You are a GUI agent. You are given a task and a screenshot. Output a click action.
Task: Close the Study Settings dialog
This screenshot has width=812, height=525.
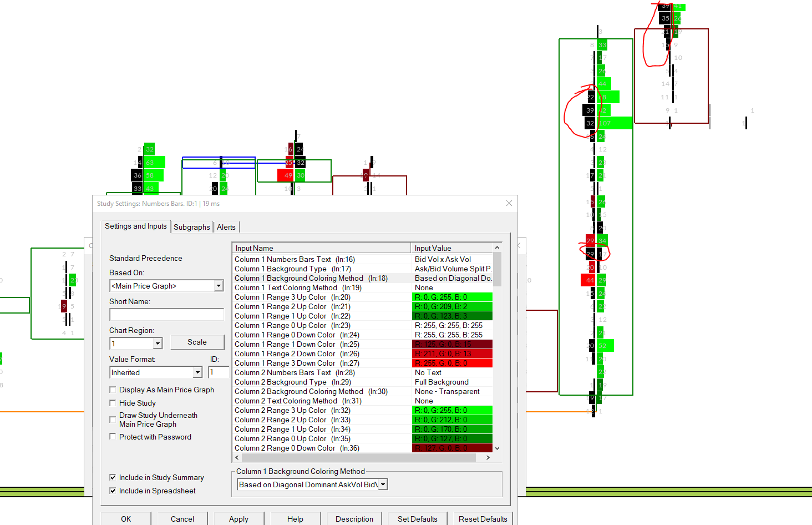pos(509,203)
